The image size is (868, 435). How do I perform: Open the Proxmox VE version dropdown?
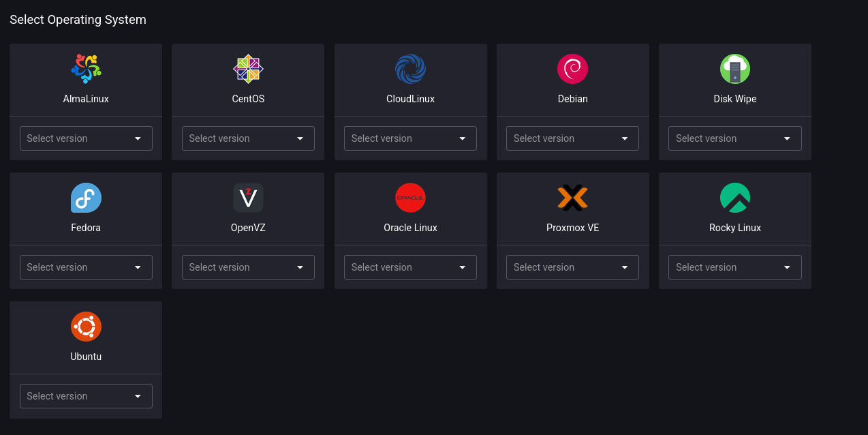pyautogui.click(x=572, y=267)
